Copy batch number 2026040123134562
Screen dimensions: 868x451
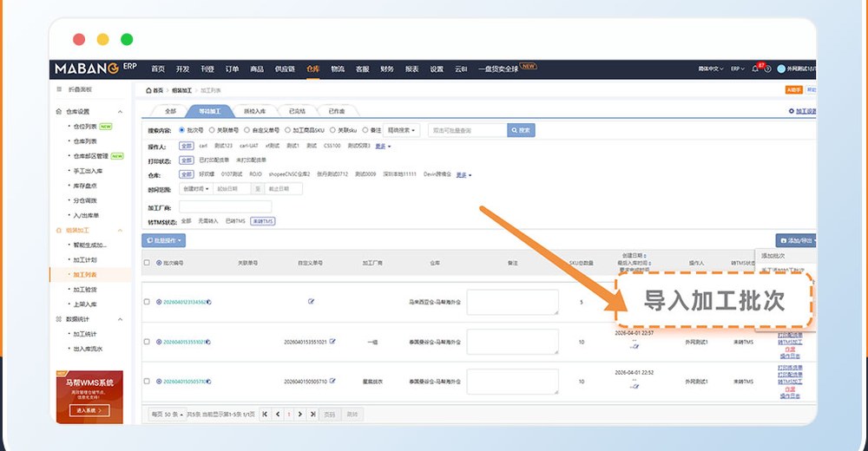tap(208, 302)
